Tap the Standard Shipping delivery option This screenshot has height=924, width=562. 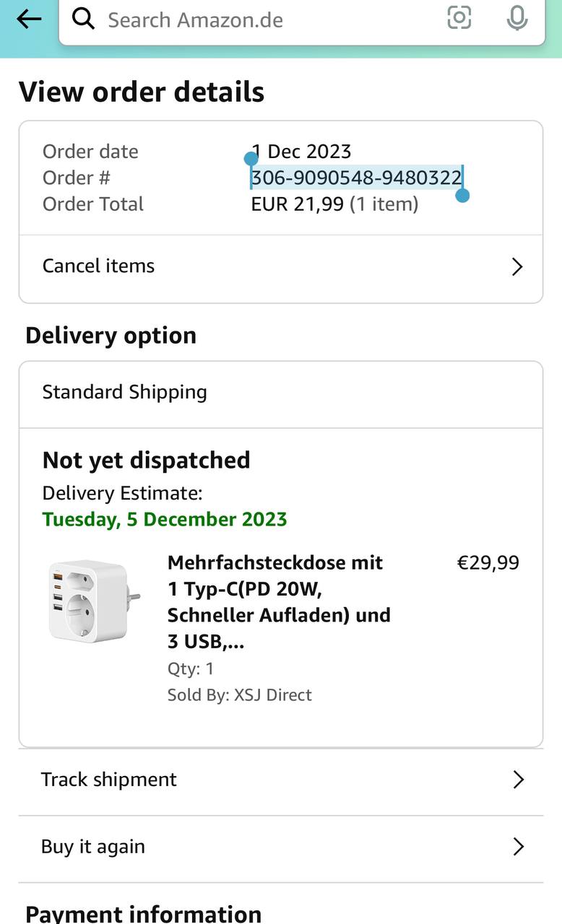point(125,392)
